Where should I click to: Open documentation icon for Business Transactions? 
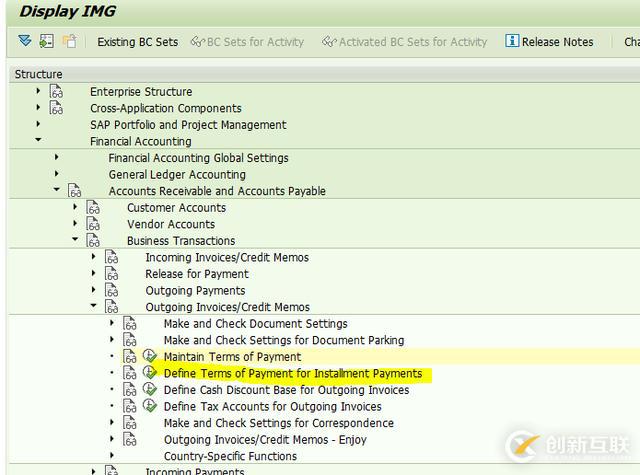click(x=93, y=241)
